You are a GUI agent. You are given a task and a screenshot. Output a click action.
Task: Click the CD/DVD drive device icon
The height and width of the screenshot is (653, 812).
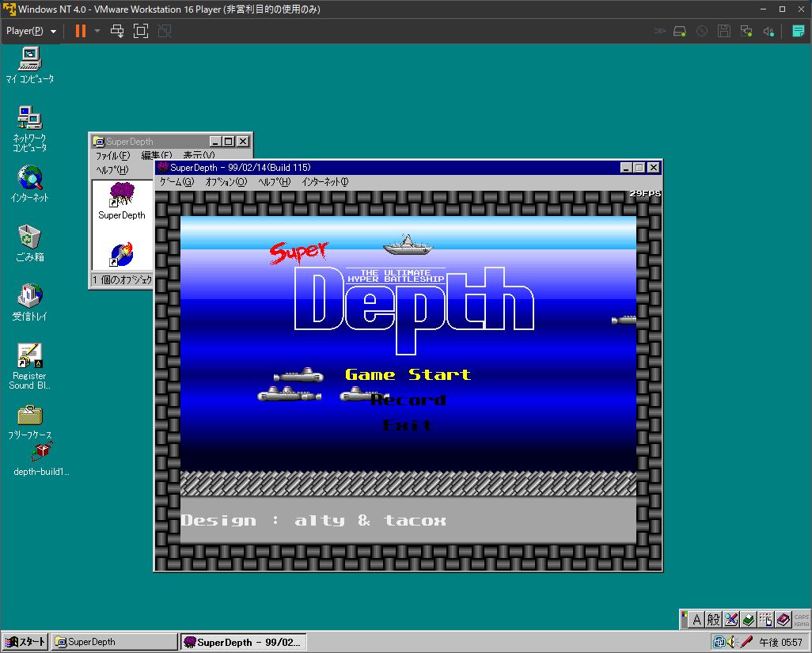702,31
